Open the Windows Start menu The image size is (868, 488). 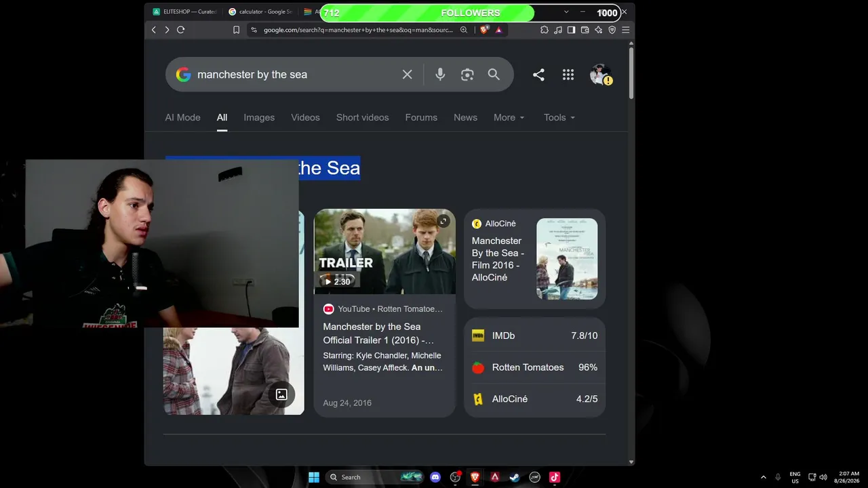314,477
